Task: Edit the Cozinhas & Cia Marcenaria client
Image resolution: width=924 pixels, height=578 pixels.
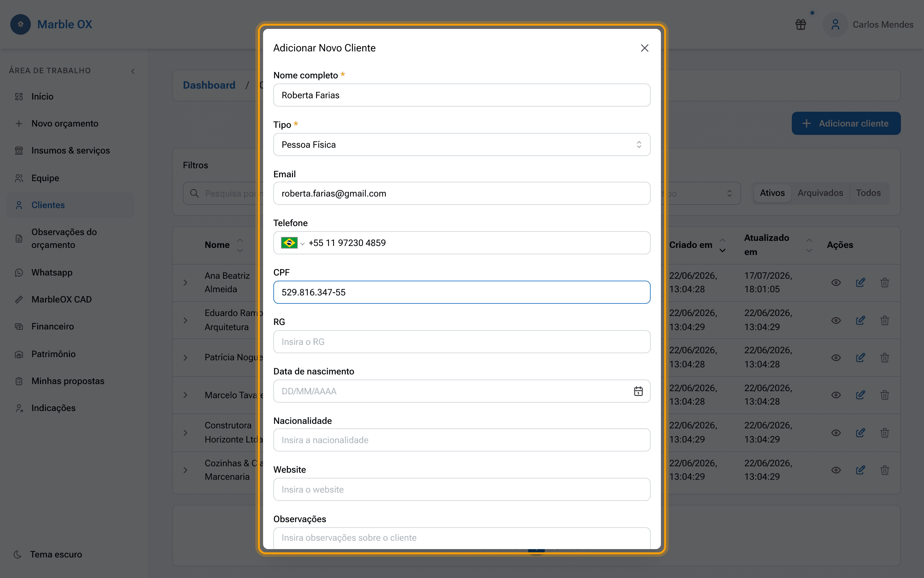Action: click(860, 470)
